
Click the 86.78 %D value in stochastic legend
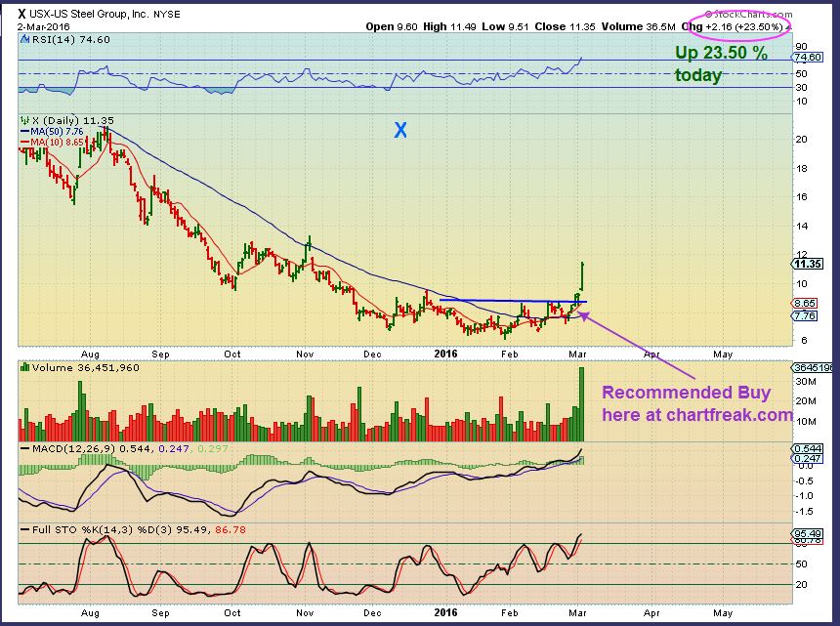[x=231, y=529]
